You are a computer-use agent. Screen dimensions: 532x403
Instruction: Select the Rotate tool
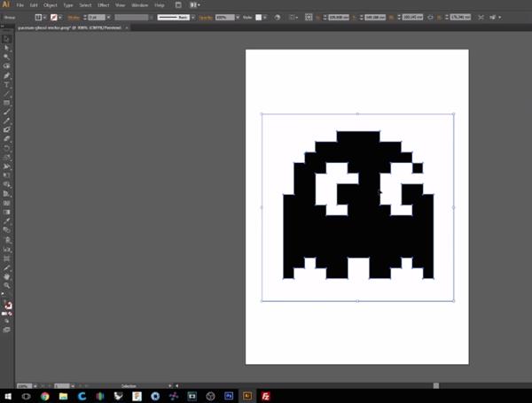(x=6, y=148)
